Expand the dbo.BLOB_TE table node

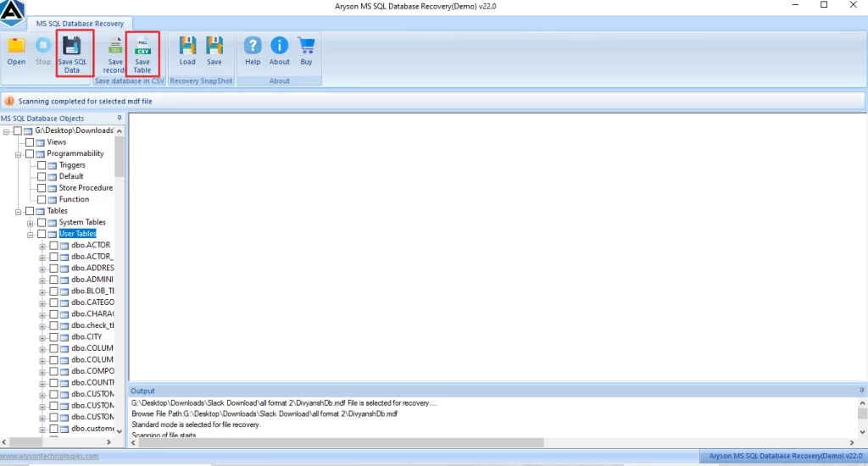42,292
